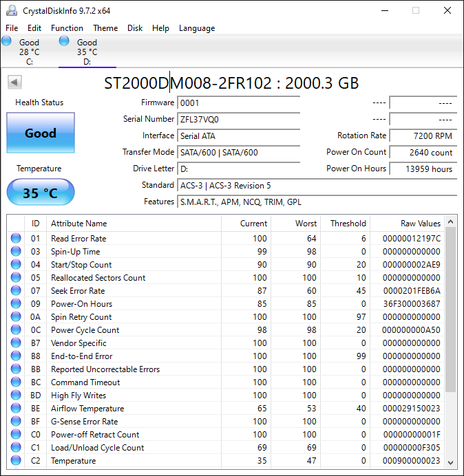Close the CrystalDiskInfo window

coord(447,10)
